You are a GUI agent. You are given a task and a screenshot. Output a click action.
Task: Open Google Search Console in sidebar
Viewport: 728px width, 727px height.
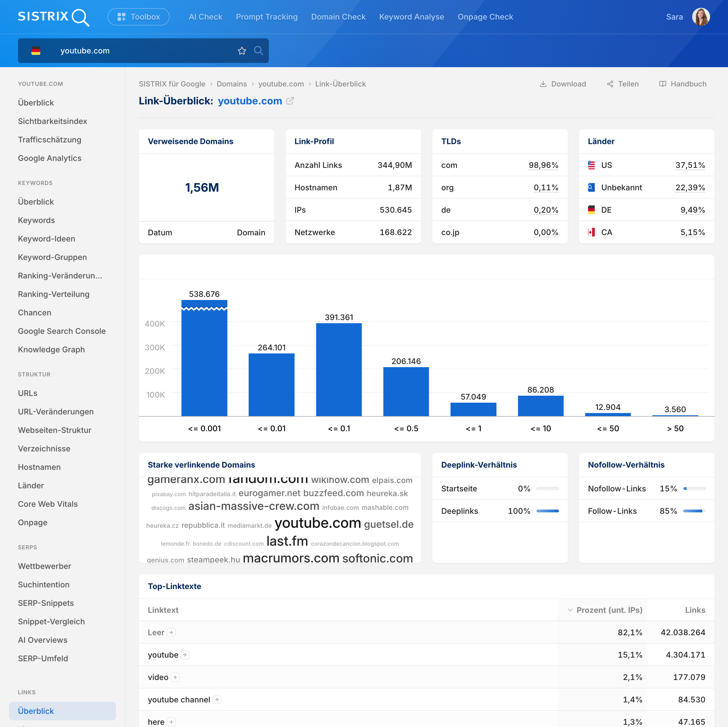62,331
